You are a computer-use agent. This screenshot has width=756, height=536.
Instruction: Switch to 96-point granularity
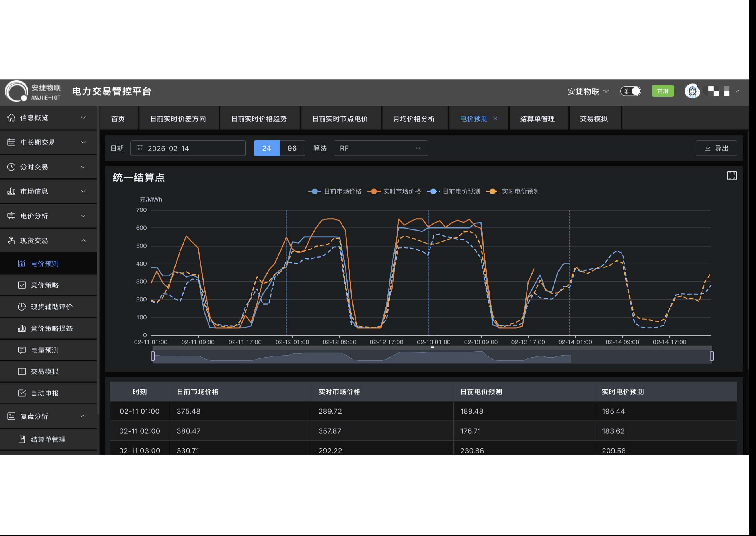[292, 148]
